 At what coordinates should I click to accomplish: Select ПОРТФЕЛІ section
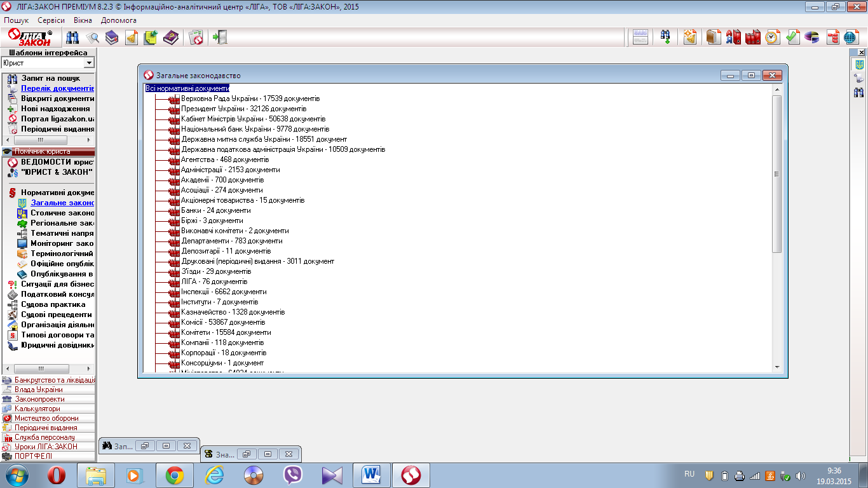pyautogui.click(x=48, y=456)
